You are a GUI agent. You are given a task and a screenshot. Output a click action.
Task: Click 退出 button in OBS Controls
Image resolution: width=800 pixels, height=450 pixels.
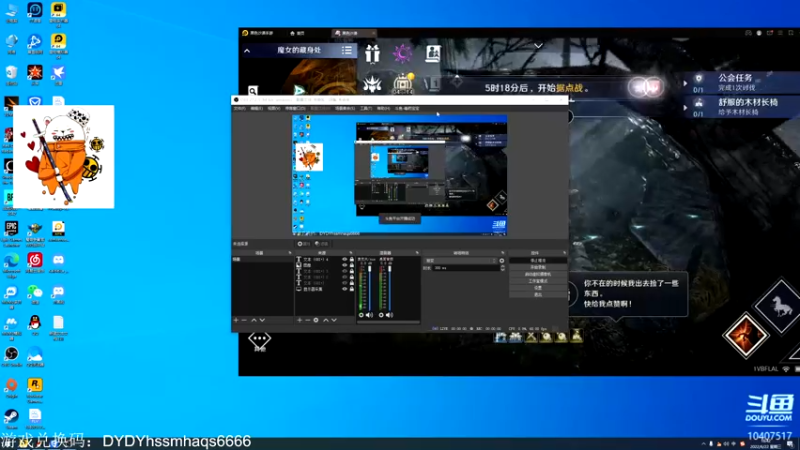point(538,294)
